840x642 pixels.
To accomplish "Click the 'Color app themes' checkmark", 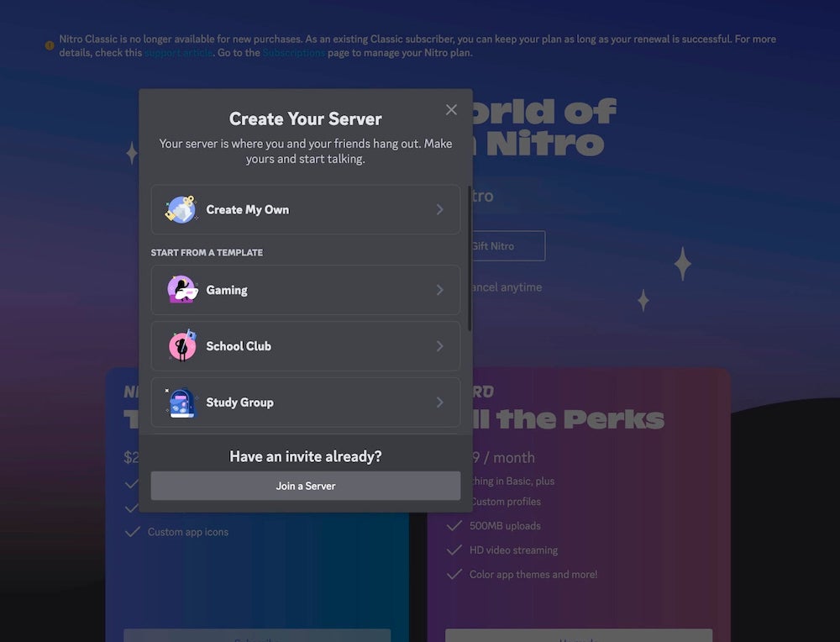I will click(454, 574).
